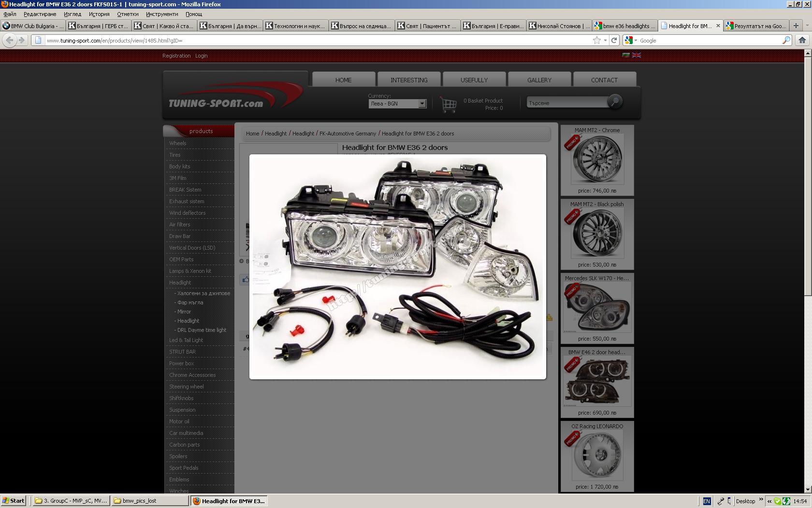The height and width of the screenshot is (508, 812).
Task: Open DRL Dayme time light subcategory
Action: (x=202, y=330)
